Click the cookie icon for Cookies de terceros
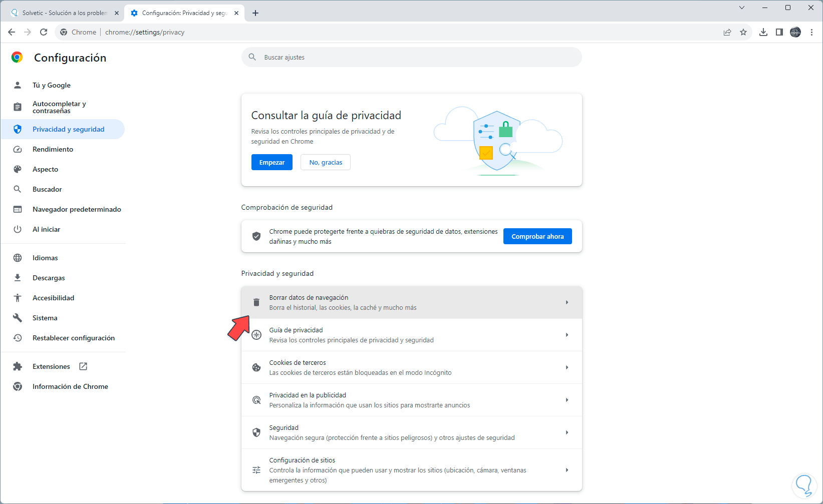The image size is (823, 504). pyautogui.click(x=256, y=367)
